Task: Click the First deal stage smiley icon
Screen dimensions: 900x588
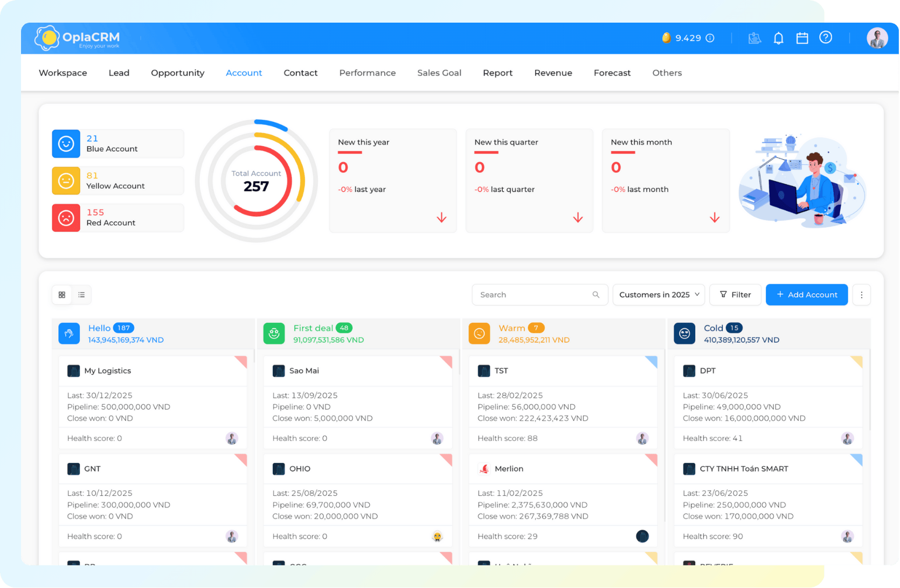Action: click(x=274, y=334)
